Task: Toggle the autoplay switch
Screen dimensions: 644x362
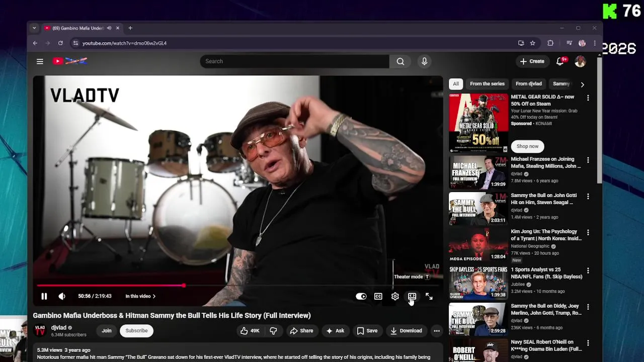Action: point(361,296)
